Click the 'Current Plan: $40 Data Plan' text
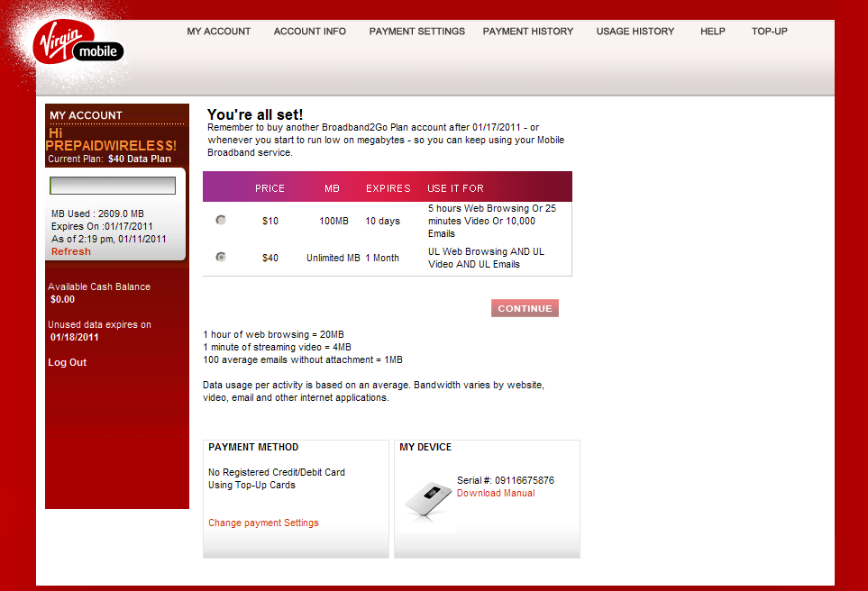 coord(109,159)
